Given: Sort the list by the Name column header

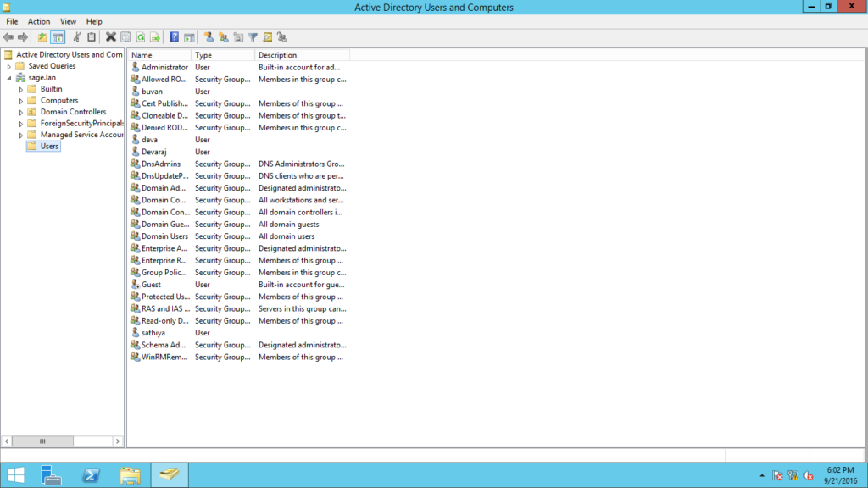Looking at the screenshot, I should (158, 55).
